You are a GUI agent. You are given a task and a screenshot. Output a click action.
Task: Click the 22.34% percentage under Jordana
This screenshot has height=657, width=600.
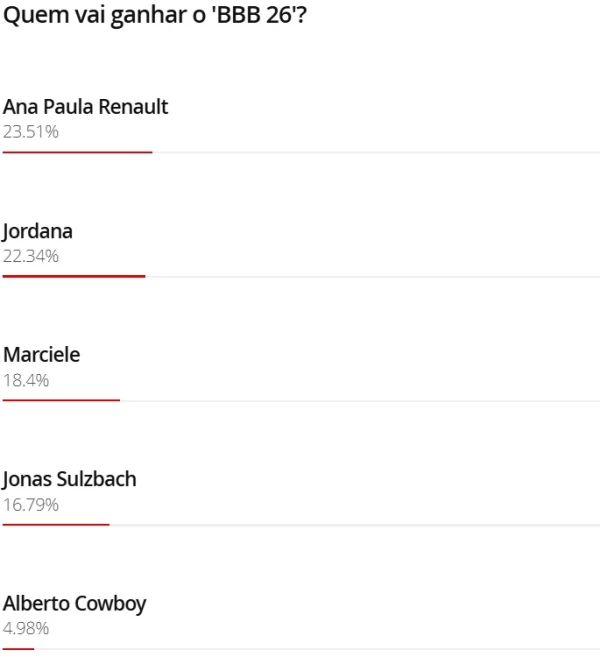(31, 256)
